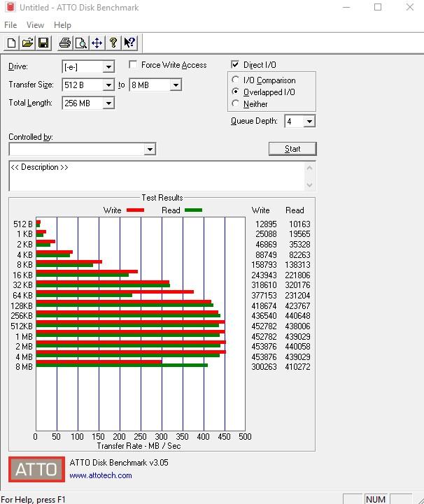Viewport: 424px width, 504px height.
Task: Click the 1 MB row label in chart
Action: pos(24,336)
